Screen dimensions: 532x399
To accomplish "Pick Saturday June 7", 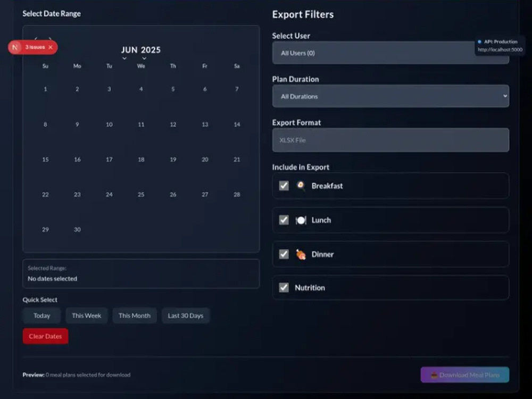I will click(x=237, y=89).
